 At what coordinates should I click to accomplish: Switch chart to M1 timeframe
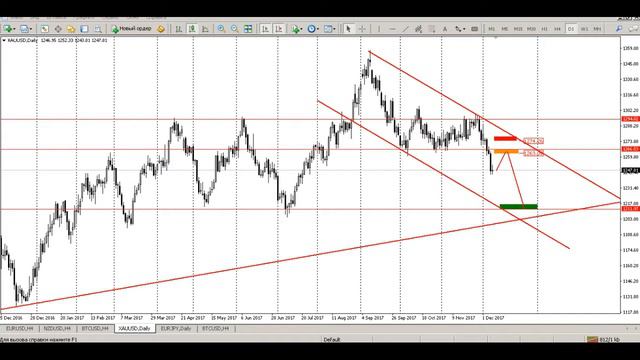click(491, 29)
